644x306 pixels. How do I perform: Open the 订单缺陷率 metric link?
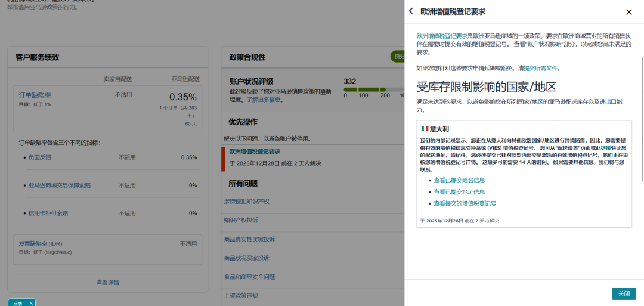(x=35, y=95)
